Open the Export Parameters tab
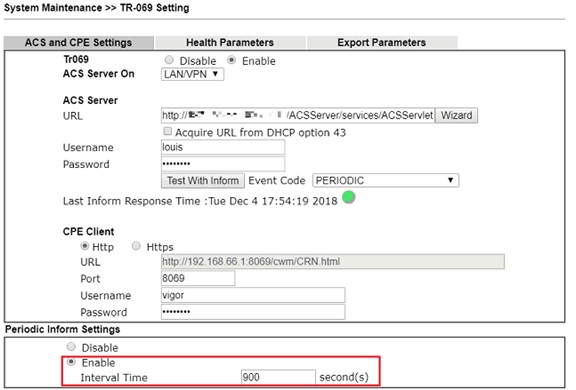The width and height of the screenshot is (576, 390). [x=382, y=43]
